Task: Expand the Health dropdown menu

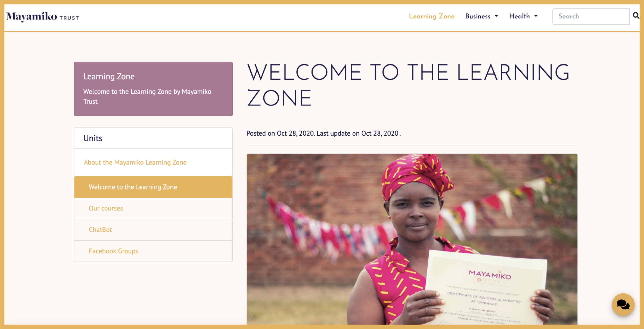Action: coord(523,16)
